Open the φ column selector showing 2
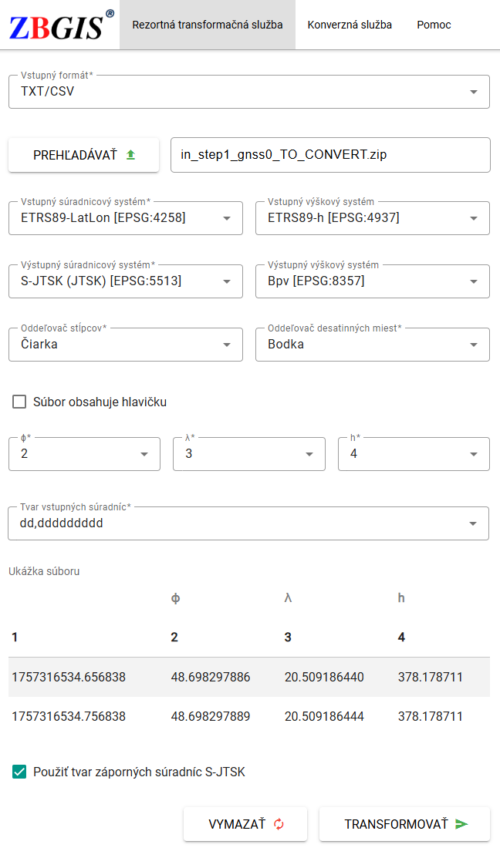Image resolution: width=500 pixels, height=868 pixels. (x=143, y=453)
